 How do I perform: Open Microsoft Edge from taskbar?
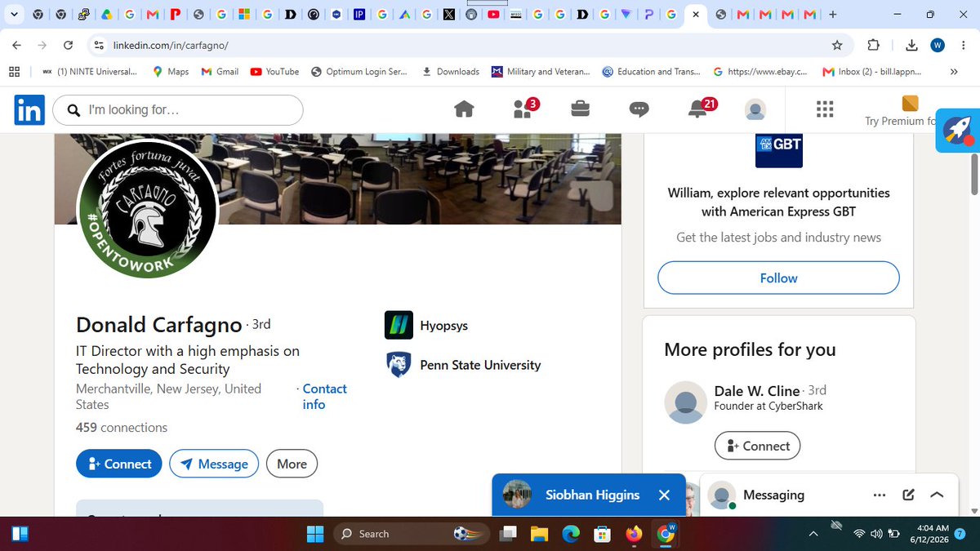point(571,534)
